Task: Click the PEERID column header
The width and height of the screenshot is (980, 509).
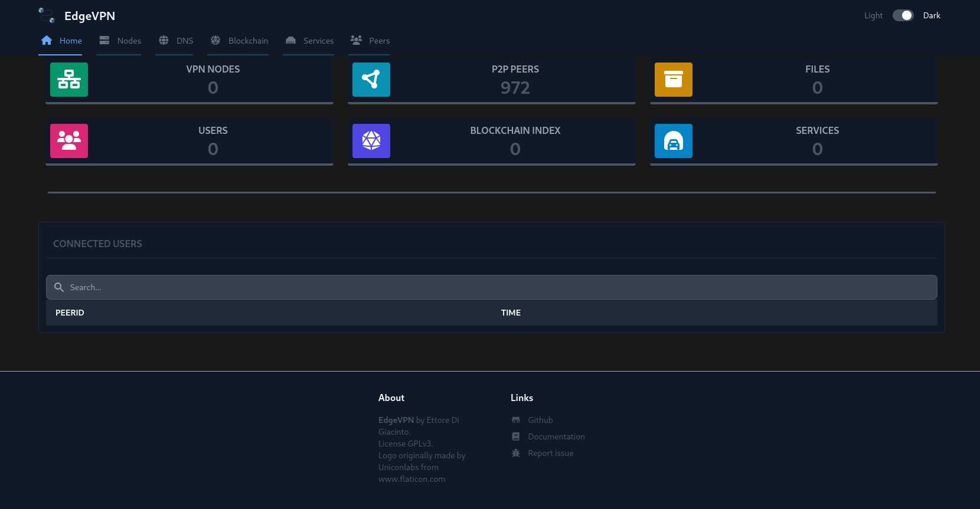Action: 70,313
